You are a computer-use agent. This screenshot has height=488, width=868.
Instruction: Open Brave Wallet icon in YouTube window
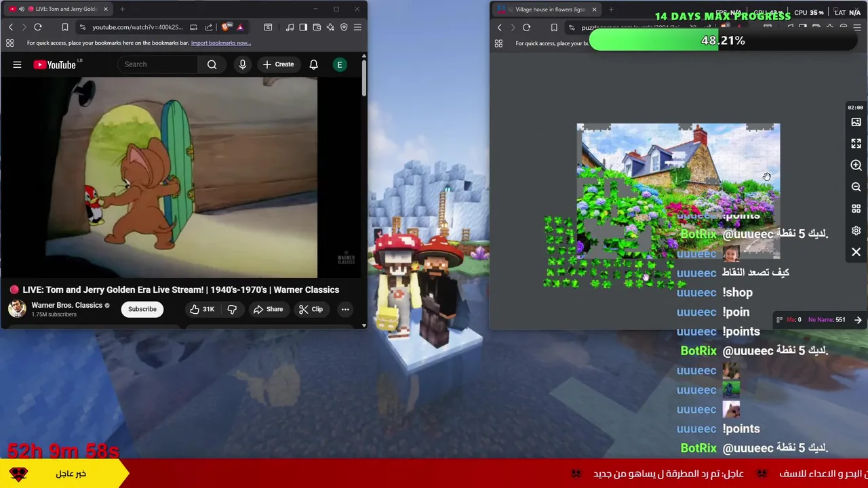[x=317, y=27]
